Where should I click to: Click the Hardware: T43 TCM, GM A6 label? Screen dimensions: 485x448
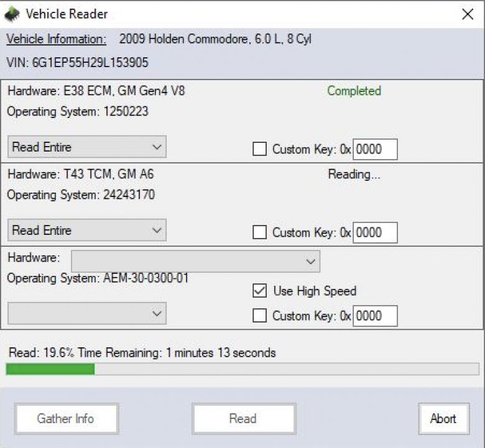click(x=81, y=174)
